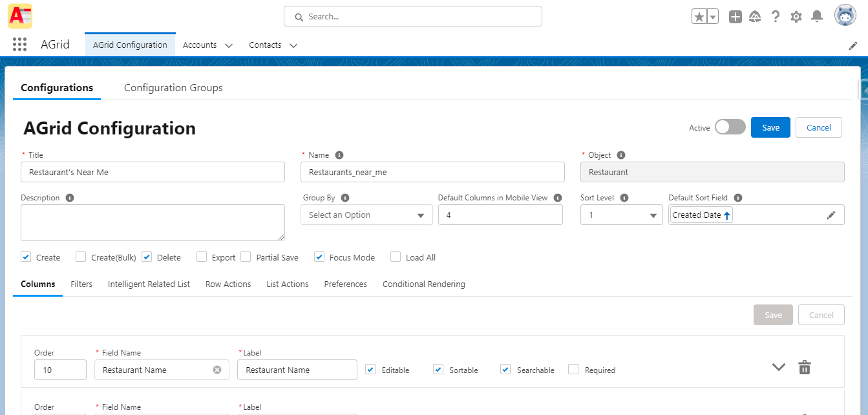Image resolution: width=868 pixels, height=415 pixels.
Task: Click the Default Sort Field info icon
Action: coord(738,198)
